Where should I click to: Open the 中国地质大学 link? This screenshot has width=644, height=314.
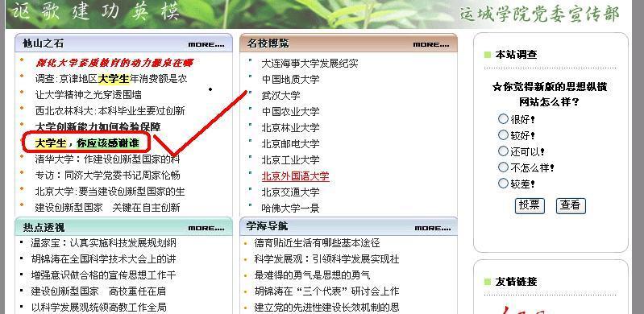coord(290,79)
